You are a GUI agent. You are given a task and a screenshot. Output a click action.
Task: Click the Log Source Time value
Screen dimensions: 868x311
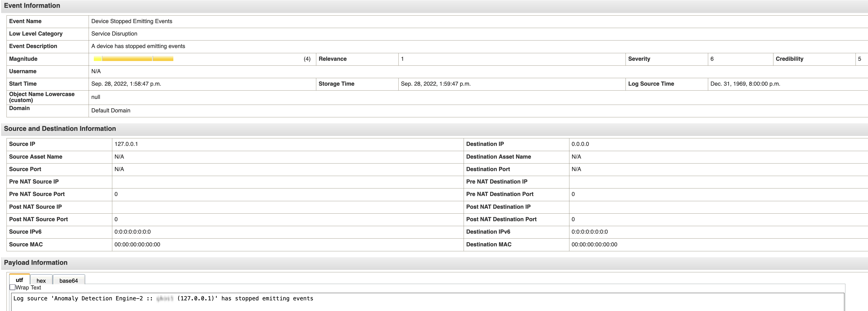click(745, 84)
